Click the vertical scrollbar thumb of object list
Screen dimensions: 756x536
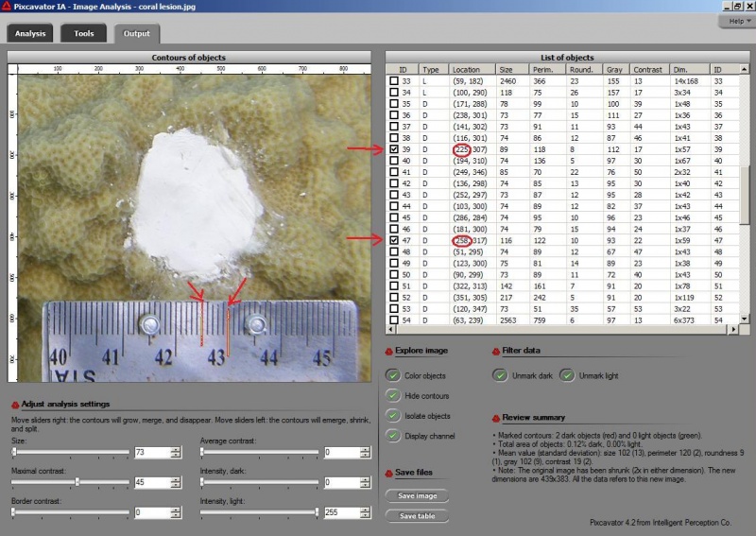click(745, 196)
